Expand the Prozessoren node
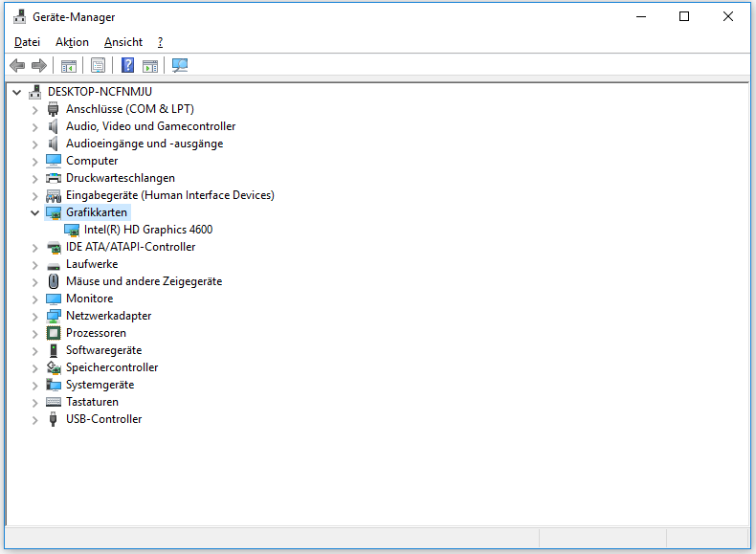 [34, 334]
